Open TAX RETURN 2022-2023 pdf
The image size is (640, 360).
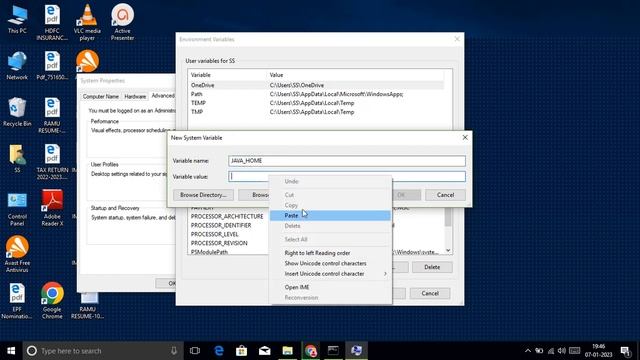coord(52,162)
